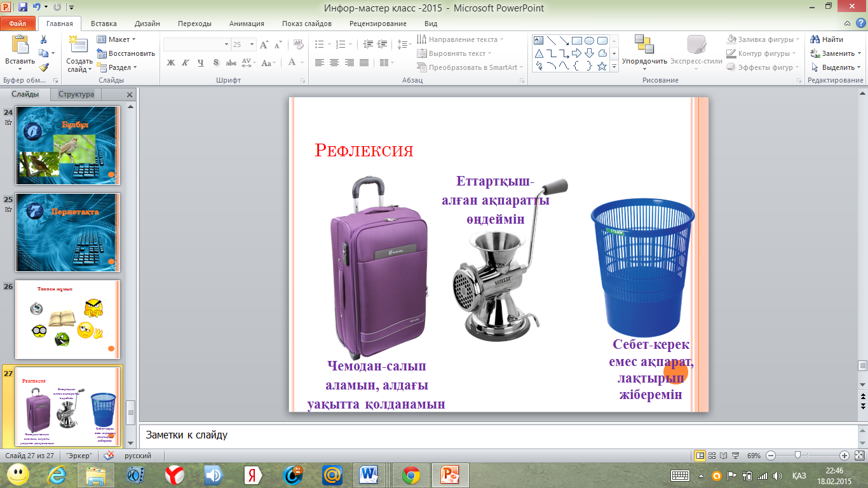Open the font name combo box
The height and width of the screenshot is (488, 868).
pos(196,44)
